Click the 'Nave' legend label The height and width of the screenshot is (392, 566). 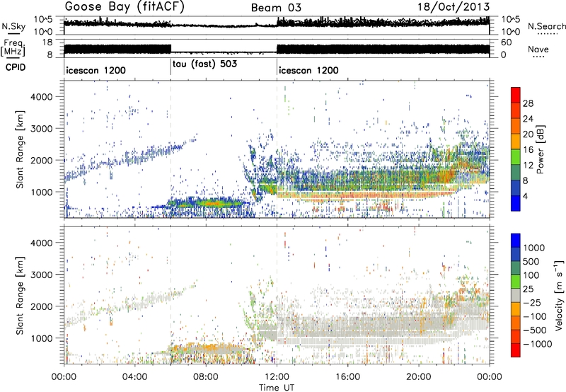point(538,50)
